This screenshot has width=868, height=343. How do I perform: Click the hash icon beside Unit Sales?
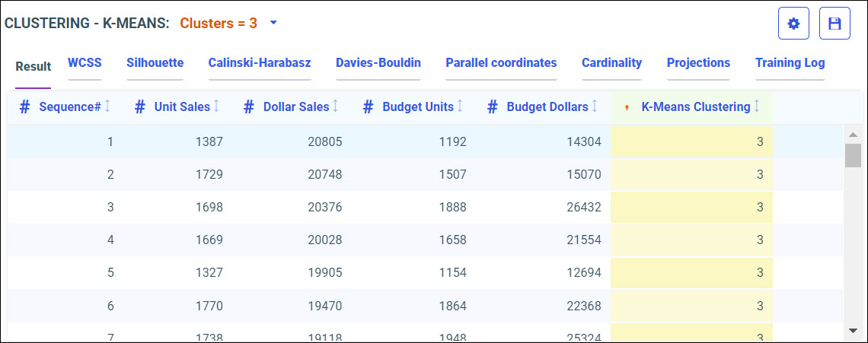[139, 107]
